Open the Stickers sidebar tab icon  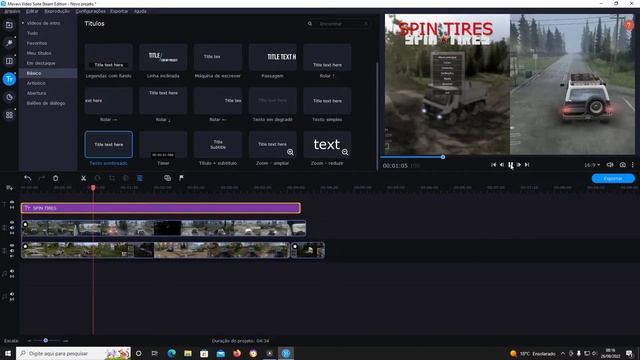(9, 97)
